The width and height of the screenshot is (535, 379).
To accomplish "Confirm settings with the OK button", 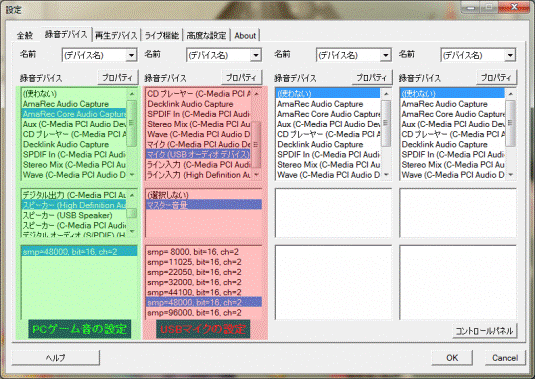I will tap(452, 358).
